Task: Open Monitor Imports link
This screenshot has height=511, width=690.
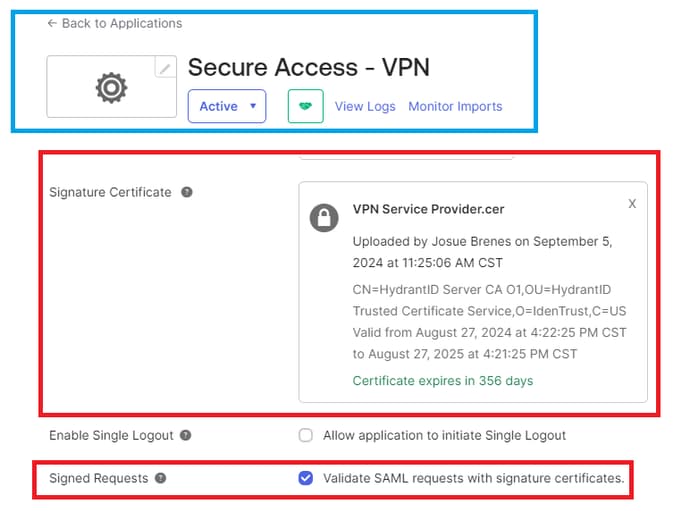Action: 455,107
